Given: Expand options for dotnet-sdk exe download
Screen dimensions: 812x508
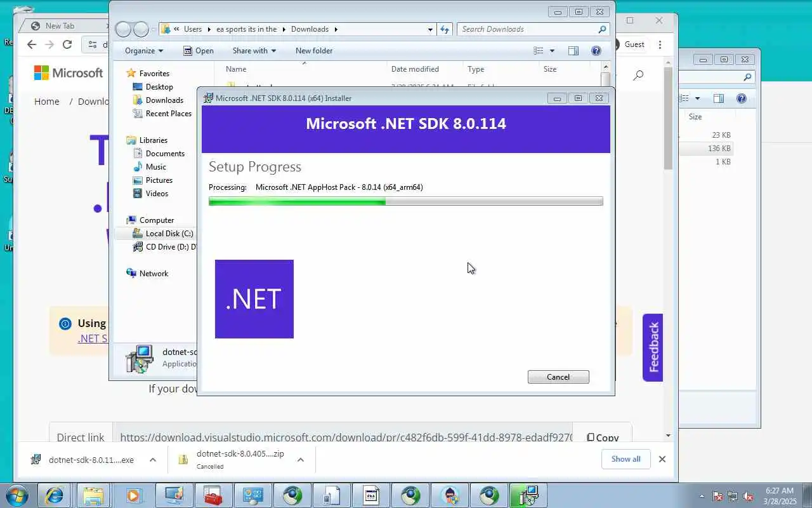Looking at the screenshot, I should [153, 460].
